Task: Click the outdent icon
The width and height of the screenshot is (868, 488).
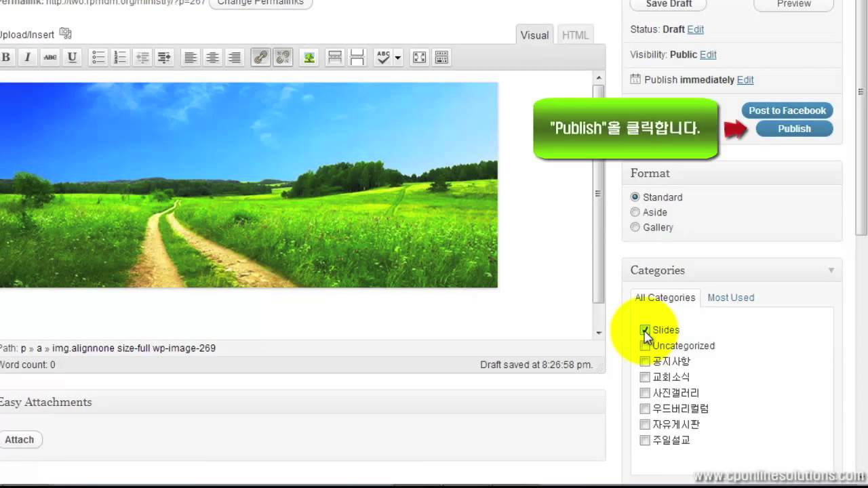Action: point(142,58)
